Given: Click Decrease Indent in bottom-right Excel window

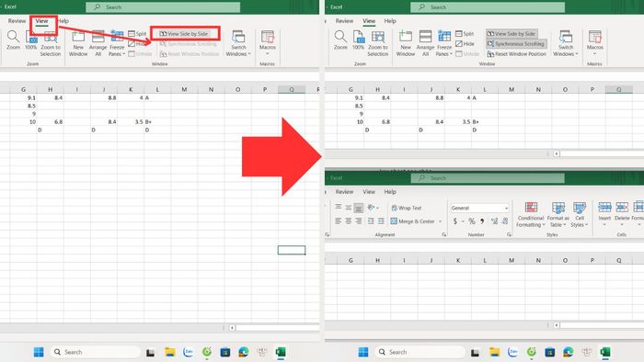Looking at the screenshot, I should pos(371,221).
